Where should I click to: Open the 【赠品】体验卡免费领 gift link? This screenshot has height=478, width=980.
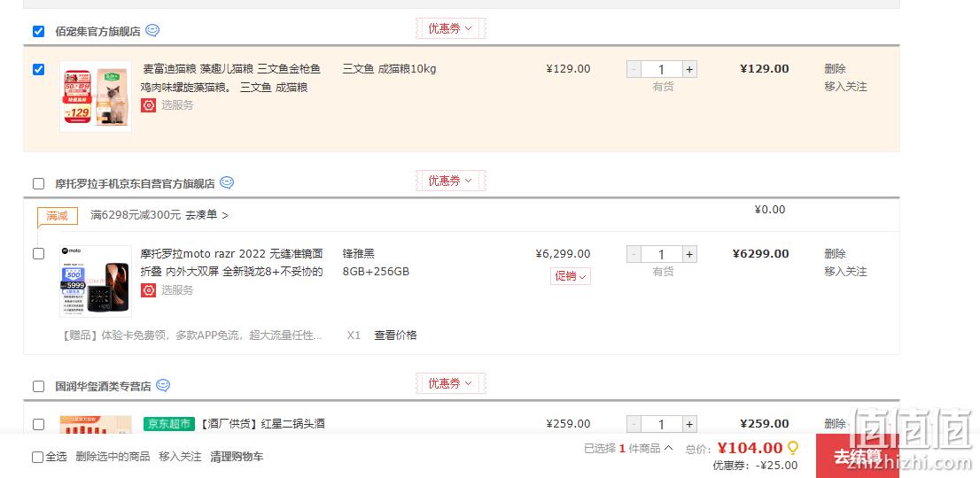coord(192,335)
